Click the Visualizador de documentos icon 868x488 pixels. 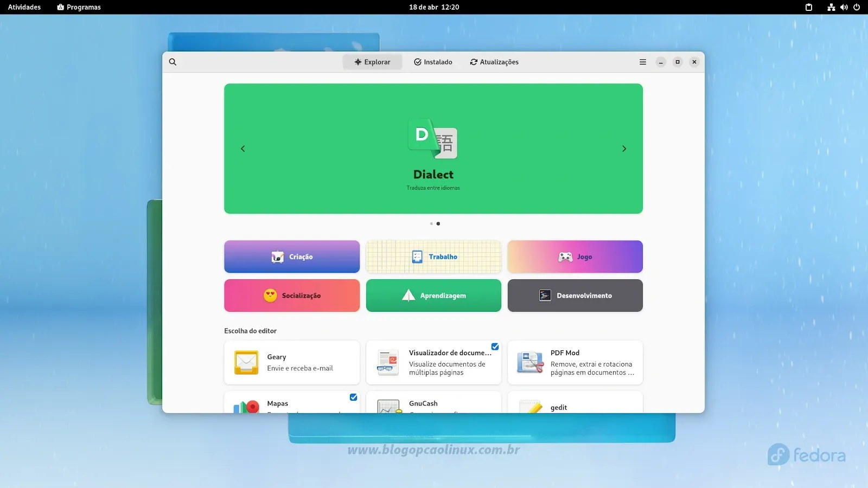[x=388, y=363]
